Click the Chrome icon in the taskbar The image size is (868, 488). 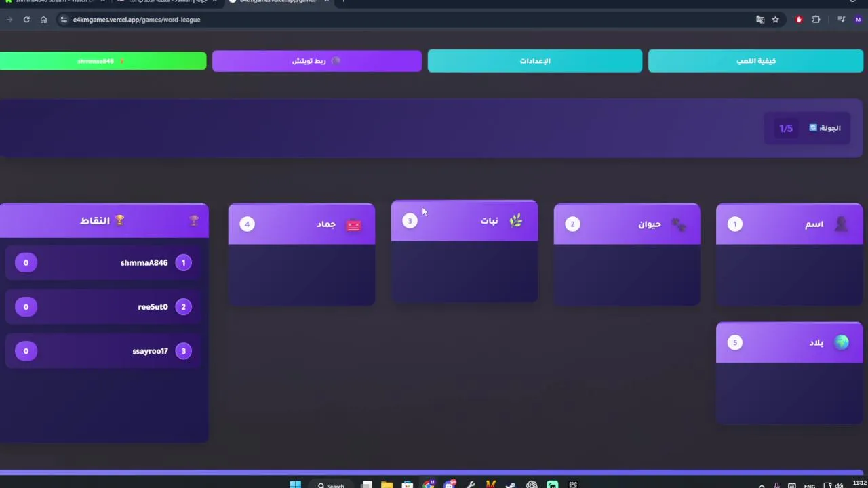point(428,485)
